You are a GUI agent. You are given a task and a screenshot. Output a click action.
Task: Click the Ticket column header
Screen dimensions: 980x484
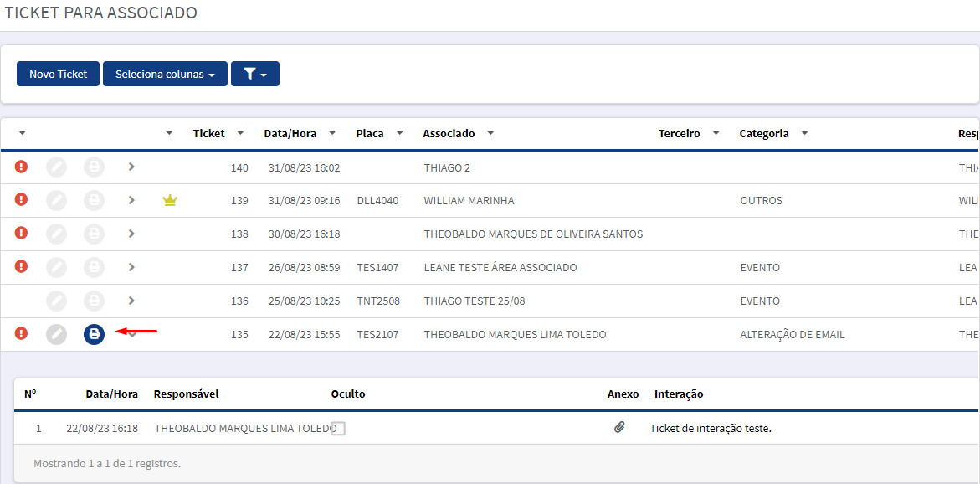click(x=208, y=133)
